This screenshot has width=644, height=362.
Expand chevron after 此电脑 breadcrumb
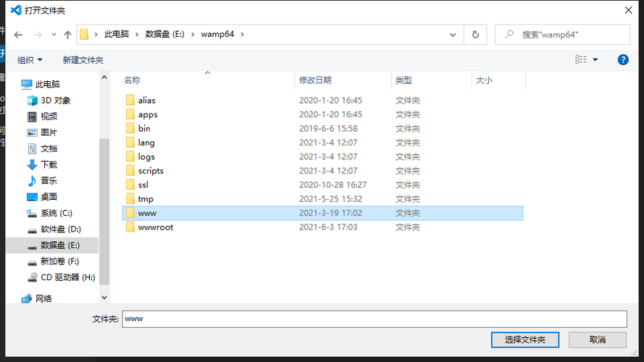pos(137,35)
